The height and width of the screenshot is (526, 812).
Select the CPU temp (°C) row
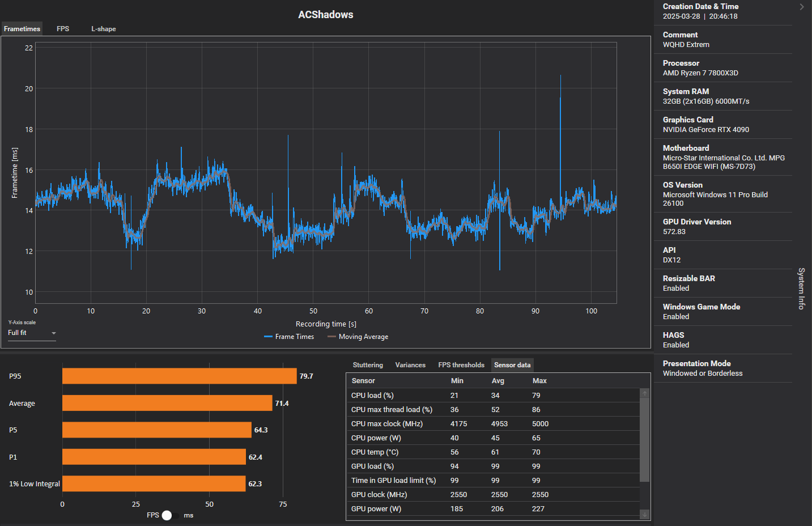click(493, 452)
